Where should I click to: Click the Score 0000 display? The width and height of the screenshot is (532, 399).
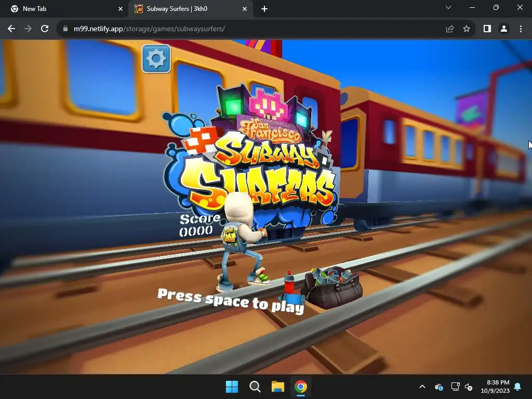pos(200,225)
